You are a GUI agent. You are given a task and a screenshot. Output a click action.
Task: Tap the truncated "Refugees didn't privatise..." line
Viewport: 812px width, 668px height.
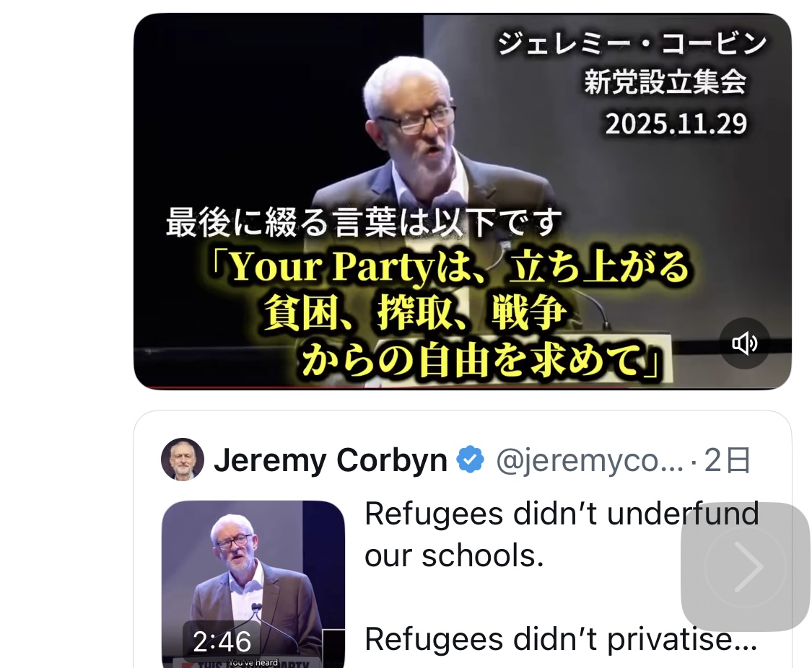(561, 639)
